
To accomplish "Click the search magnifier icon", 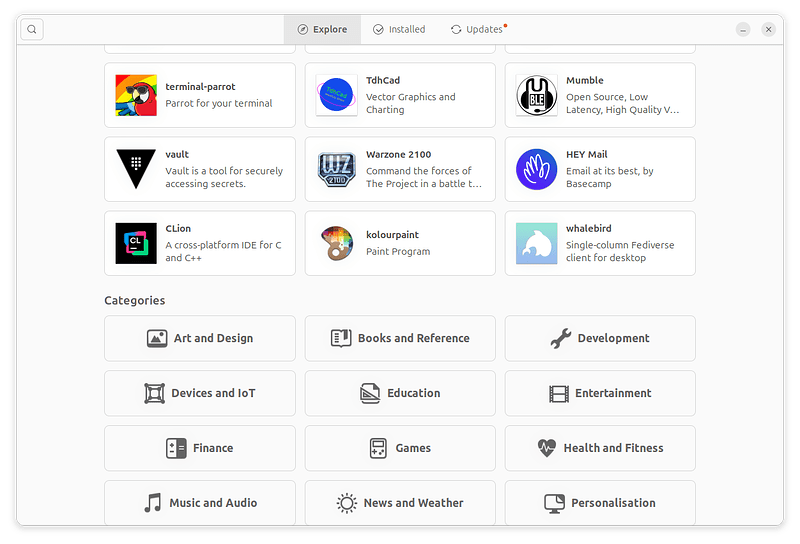I will coord(32,30).
